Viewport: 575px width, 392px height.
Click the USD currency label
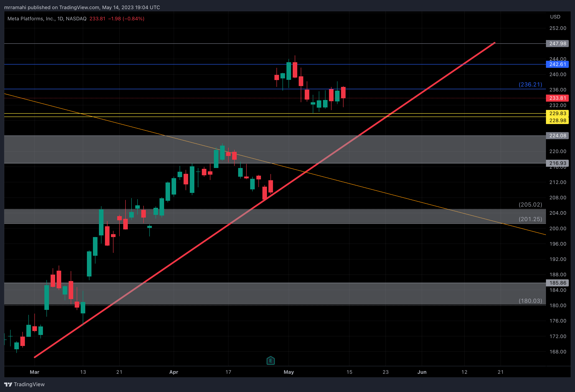pyautogui.click(x=555, y=17)
